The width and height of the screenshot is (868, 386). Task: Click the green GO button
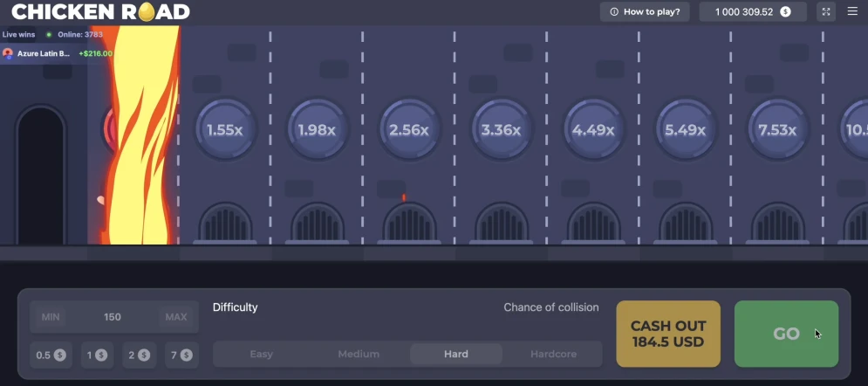coord(786,334)
